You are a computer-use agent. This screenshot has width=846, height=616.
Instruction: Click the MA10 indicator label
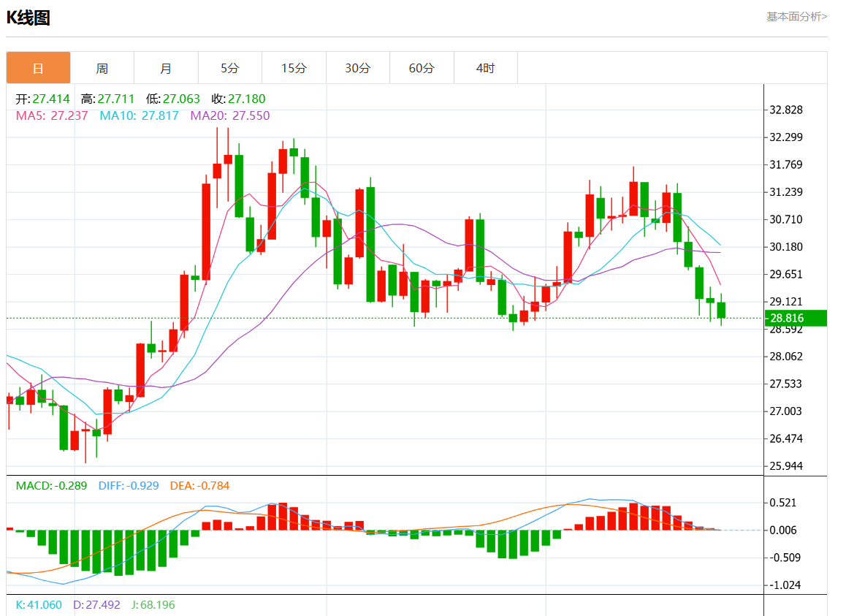[x=139, y=115]
